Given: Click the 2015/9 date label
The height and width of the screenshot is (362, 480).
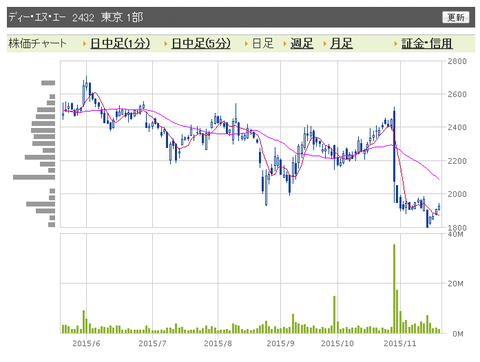Looking at the screenshot, I should point(280,344).
